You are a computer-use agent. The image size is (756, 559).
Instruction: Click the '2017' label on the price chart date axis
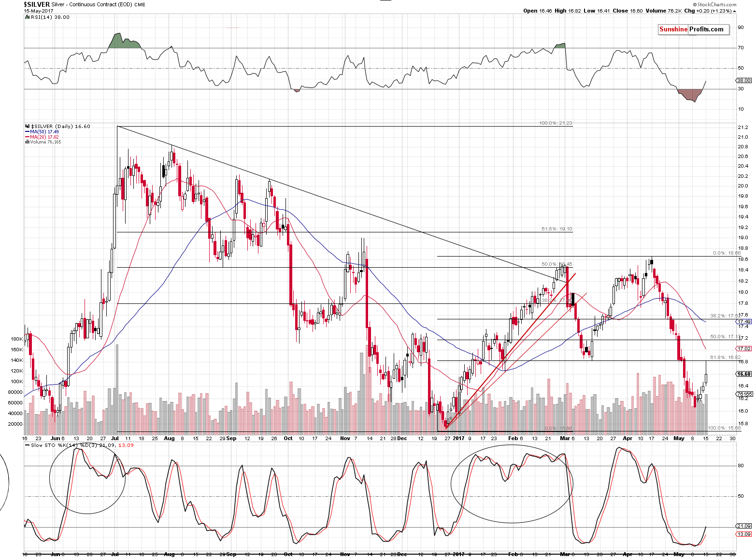pos(459,438)
